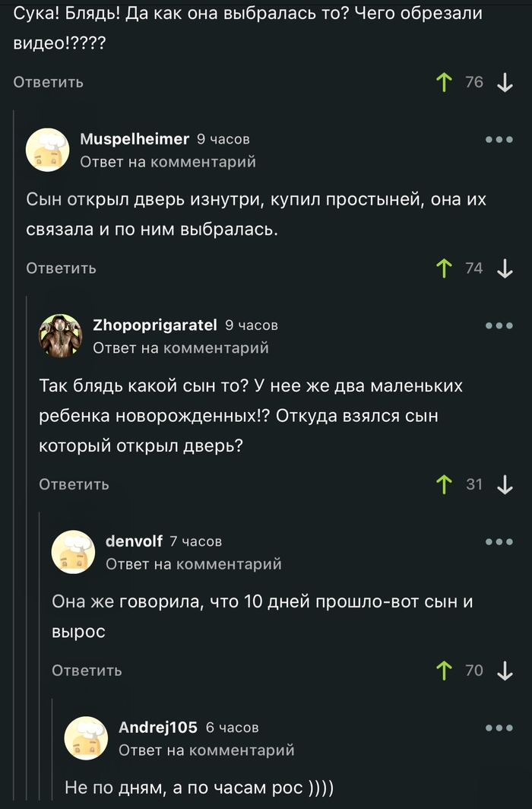Upvote Zhopoprigaratel's comment about the newborns
The width and height of the screenshot is (532, 809).
click(443, 484)
